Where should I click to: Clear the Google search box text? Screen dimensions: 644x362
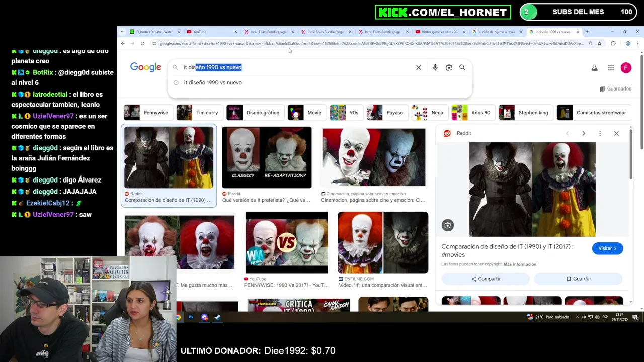[418, 67]
